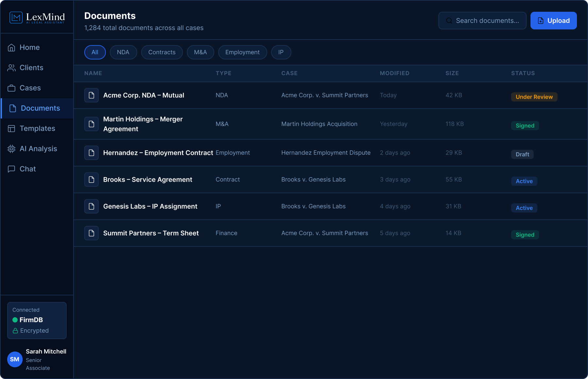
Task: Go to AI Analysis section
Action: pyautogui.click(x=37, y=149)
